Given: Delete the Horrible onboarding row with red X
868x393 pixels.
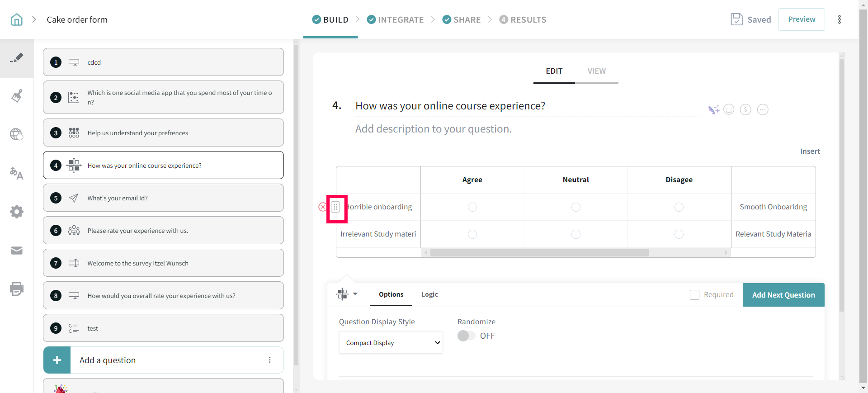Looking at the screenshot, I should point(322,207).
